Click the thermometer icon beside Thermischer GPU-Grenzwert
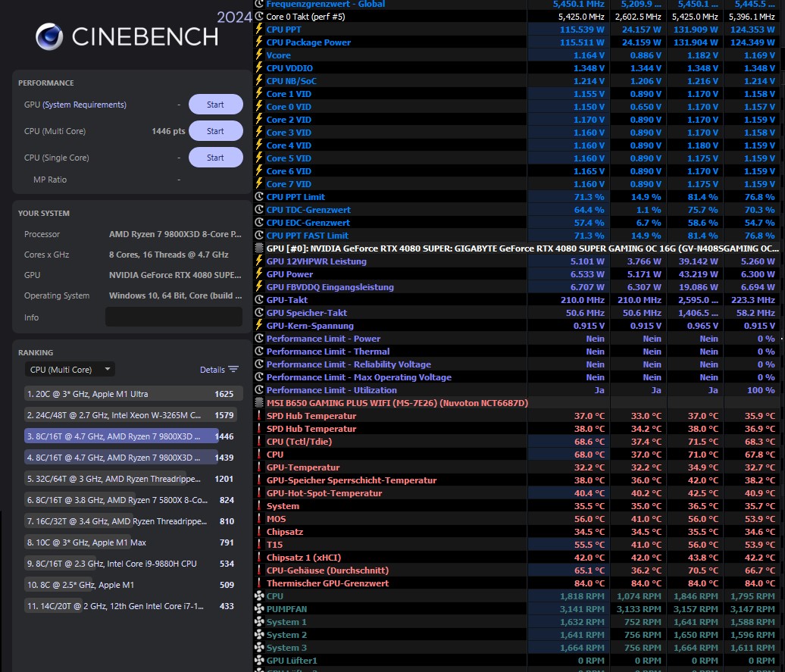 point(258,583)
